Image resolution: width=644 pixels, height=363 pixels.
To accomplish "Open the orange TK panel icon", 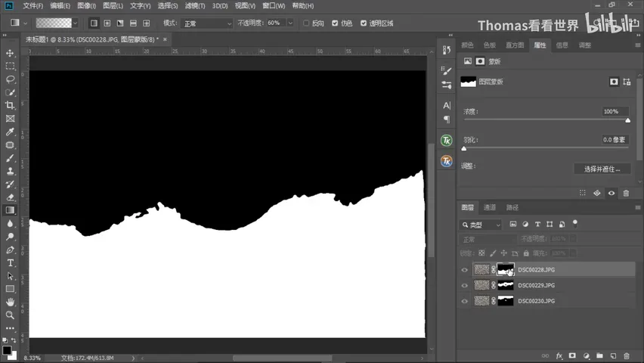I will 447,161.
